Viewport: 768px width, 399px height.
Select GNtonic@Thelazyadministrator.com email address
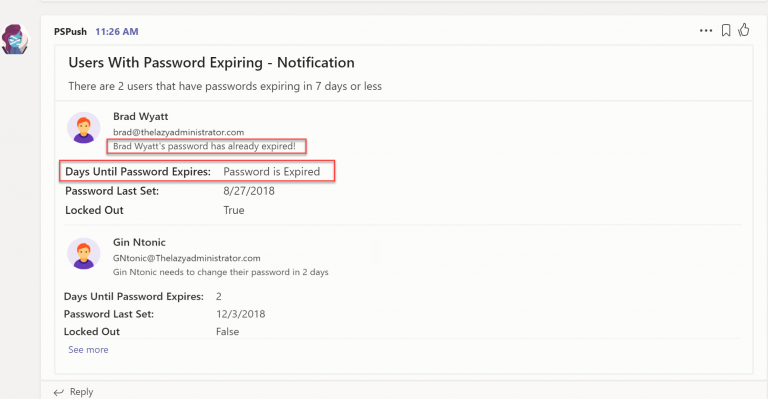187,258
